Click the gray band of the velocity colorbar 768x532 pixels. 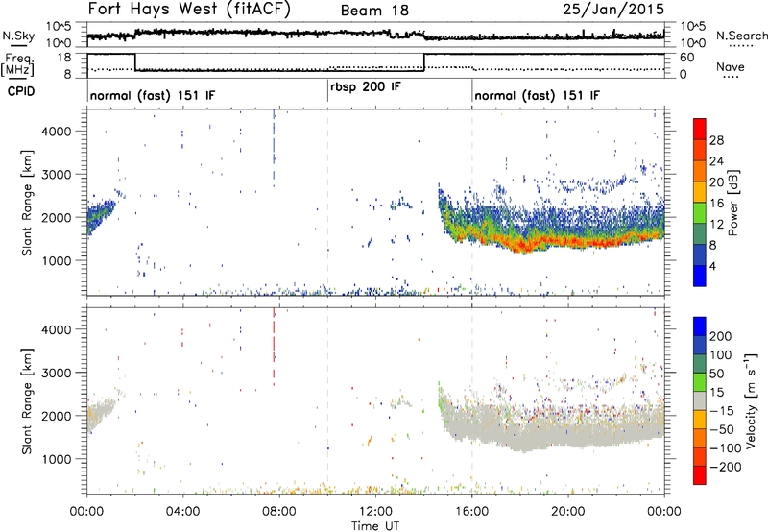(700, 400)
